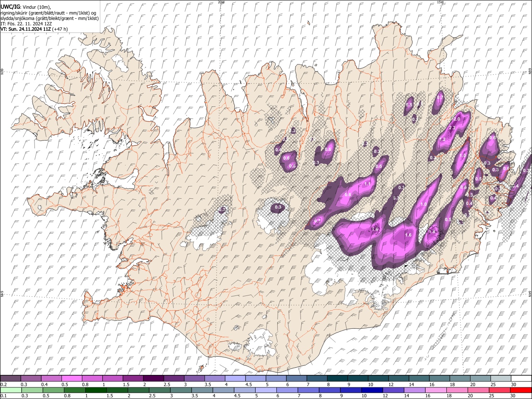Click the "0.2" snow legend label
The image size is (532, 399).
click(3, 384)
